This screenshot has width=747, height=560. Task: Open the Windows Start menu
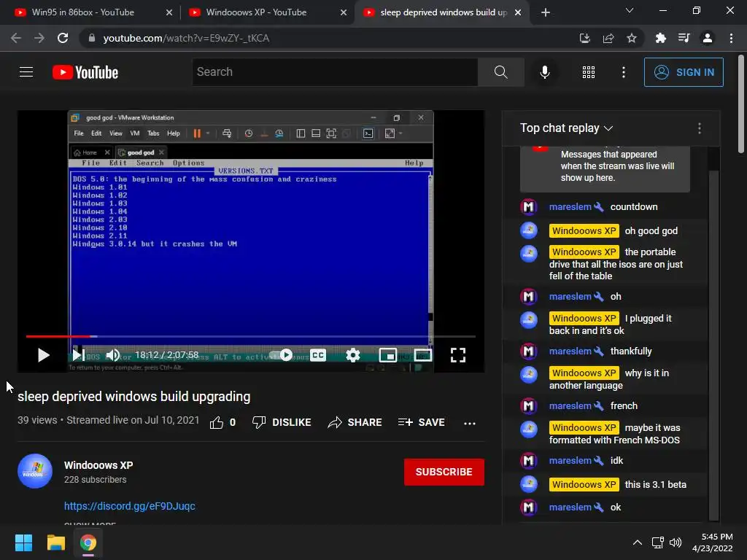[x=23, y=542]
